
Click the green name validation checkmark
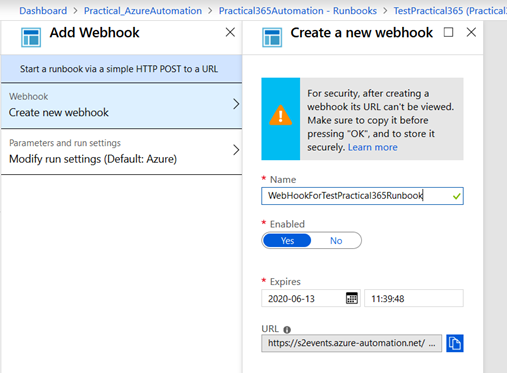point(457,196)
